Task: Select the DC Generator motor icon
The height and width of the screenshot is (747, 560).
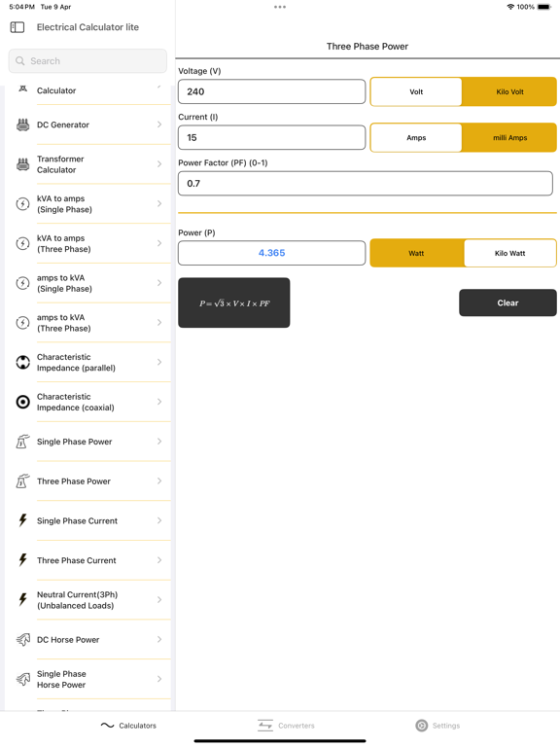Action: (x=23, y=124)
